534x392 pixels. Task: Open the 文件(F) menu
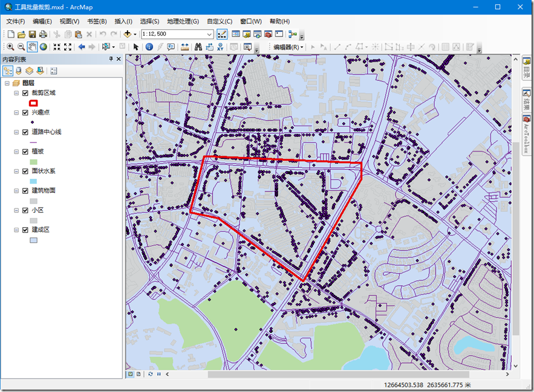15,21
